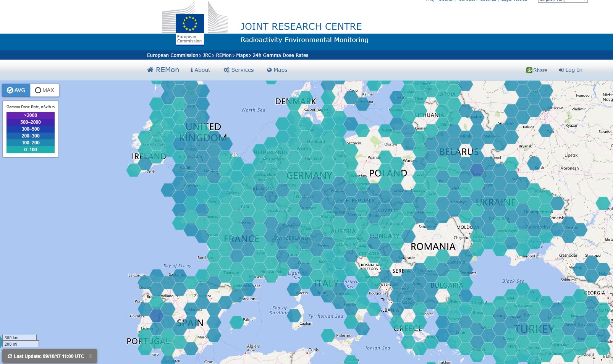Image resolution: width=613 pixels, height=364 pixels.
Task: Click the hexagon in Sea of Sardinia
Action: click(294, 315)
